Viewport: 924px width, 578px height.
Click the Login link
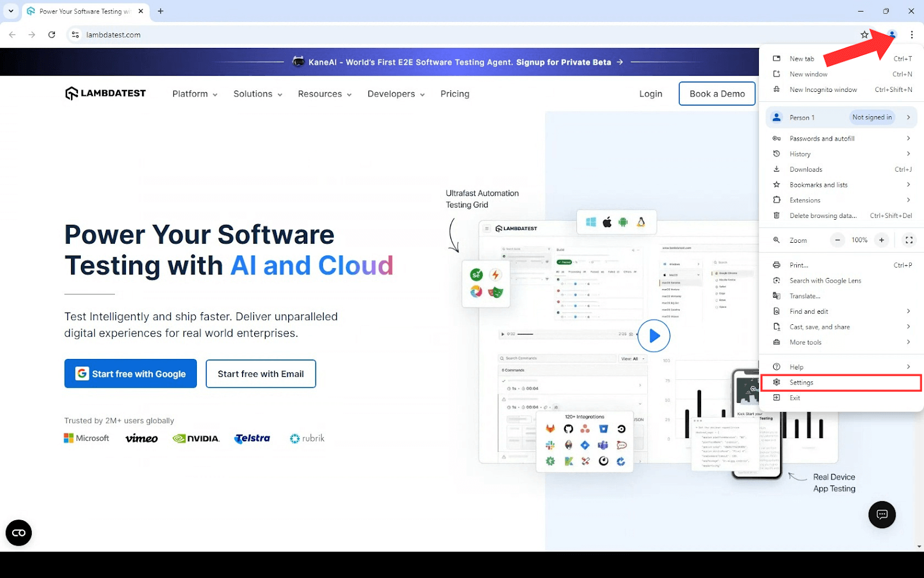[x=651, y=94]
